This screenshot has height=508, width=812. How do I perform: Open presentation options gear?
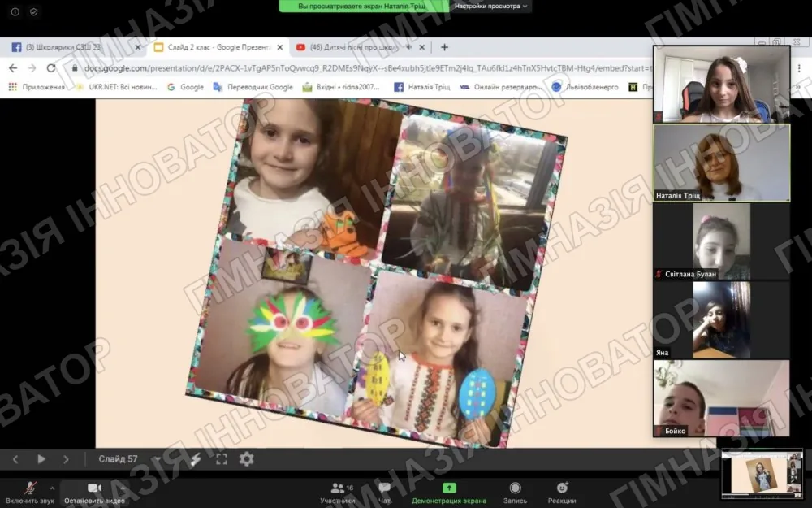247,459
